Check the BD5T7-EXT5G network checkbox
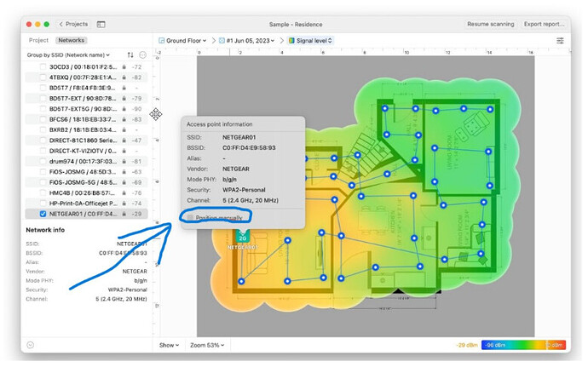 43,109
